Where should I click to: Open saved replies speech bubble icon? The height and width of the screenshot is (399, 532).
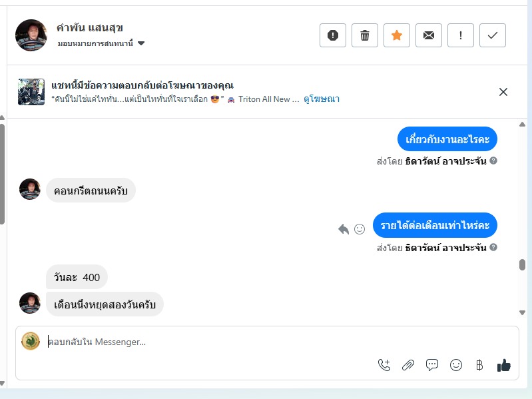432,364
